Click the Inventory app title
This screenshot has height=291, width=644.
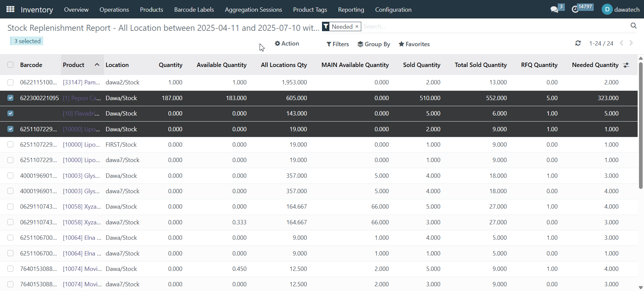click(x=37, y=10)
